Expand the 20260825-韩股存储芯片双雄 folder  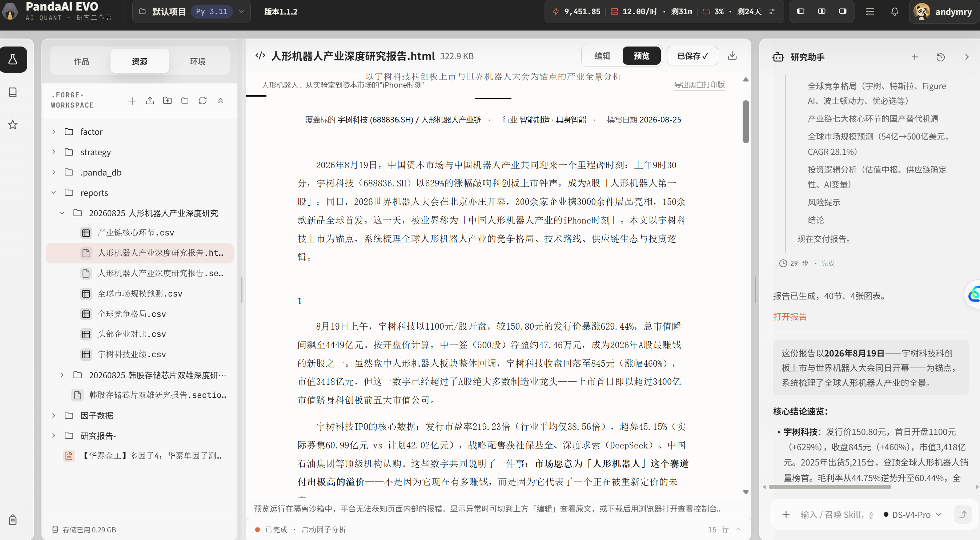tap(62, 375)
